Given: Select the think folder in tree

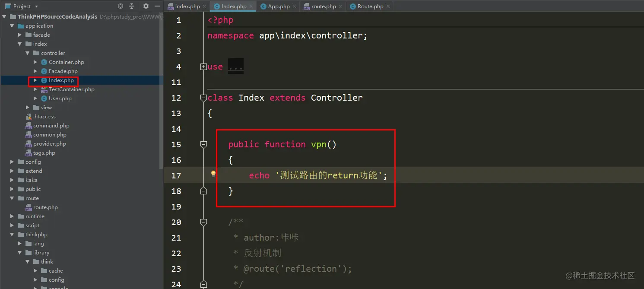Looking at the screenshot, I should [x=47, y=262].
